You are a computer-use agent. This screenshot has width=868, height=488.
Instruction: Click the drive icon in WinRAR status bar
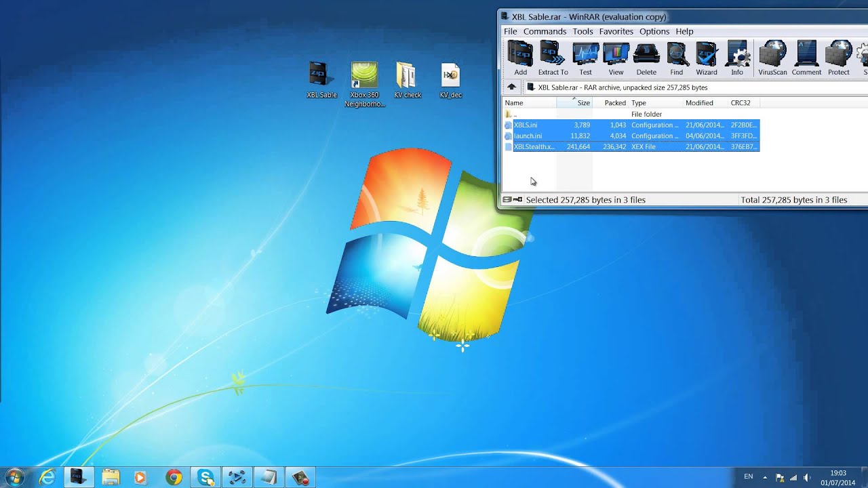coord(507,200)
